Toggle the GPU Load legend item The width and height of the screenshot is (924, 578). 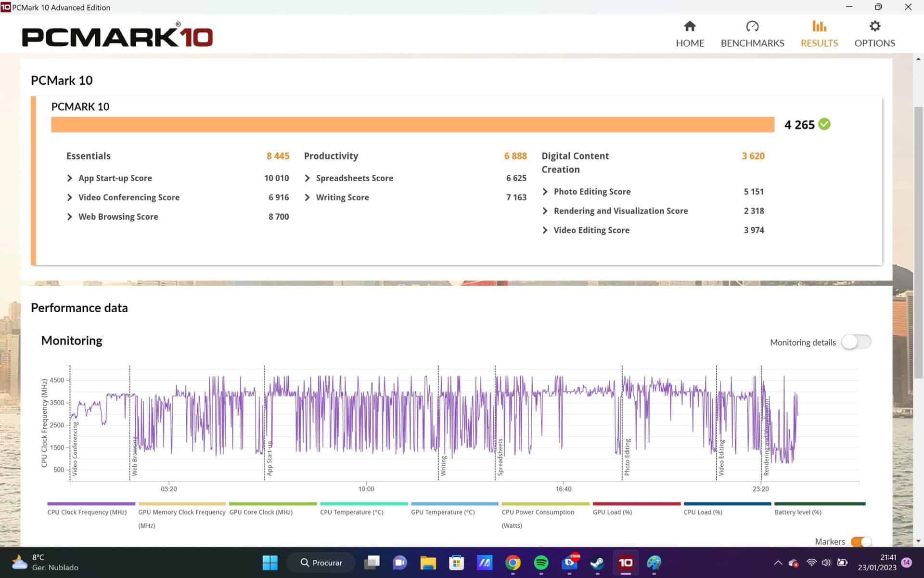point(612,512)
